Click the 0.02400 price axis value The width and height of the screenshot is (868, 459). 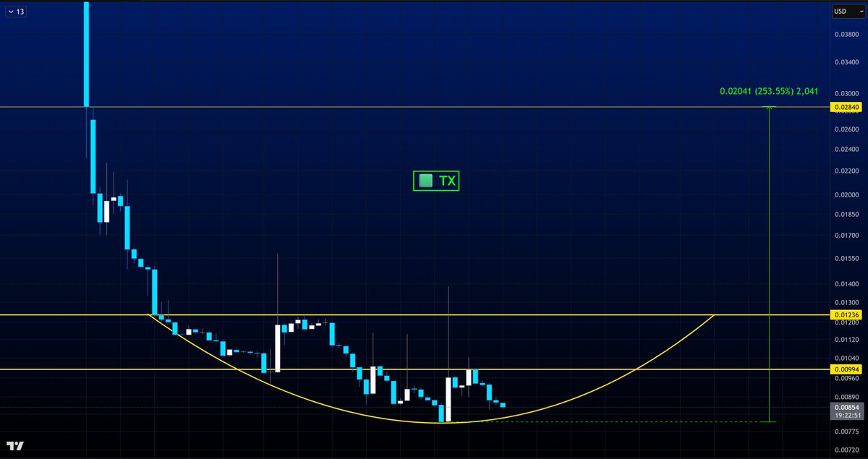[846, 149]
